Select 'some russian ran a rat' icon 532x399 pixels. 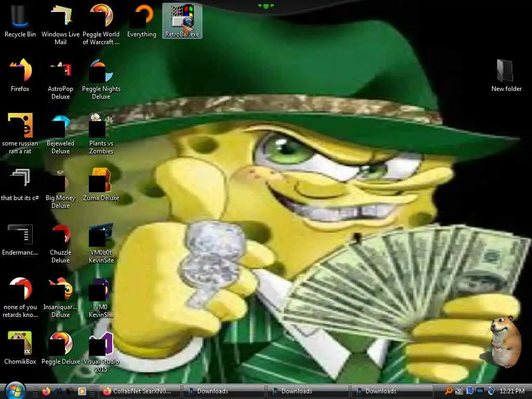[20, 134]
